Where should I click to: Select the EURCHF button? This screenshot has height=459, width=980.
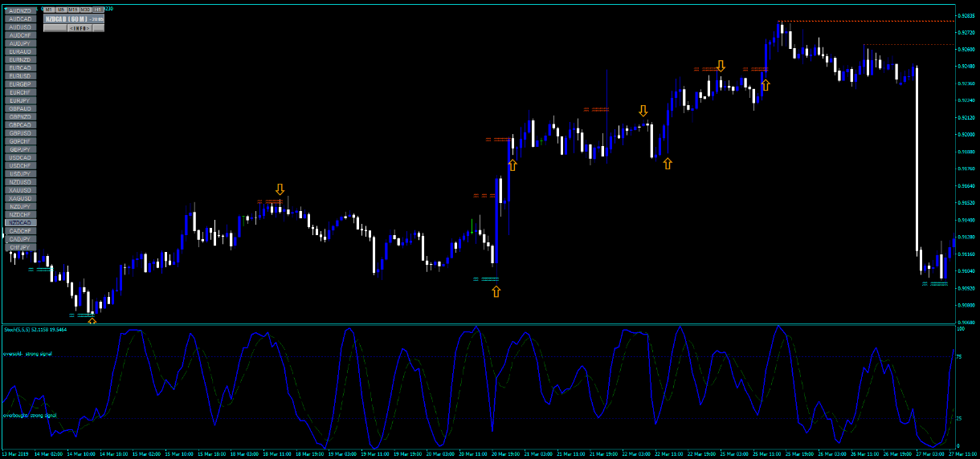[20, 92]
